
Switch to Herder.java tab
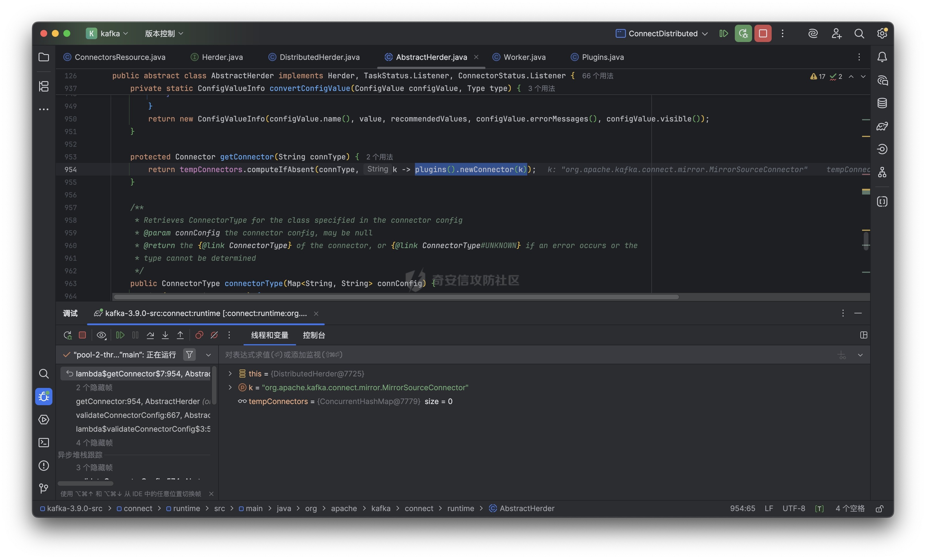click(x=217, y=57)
